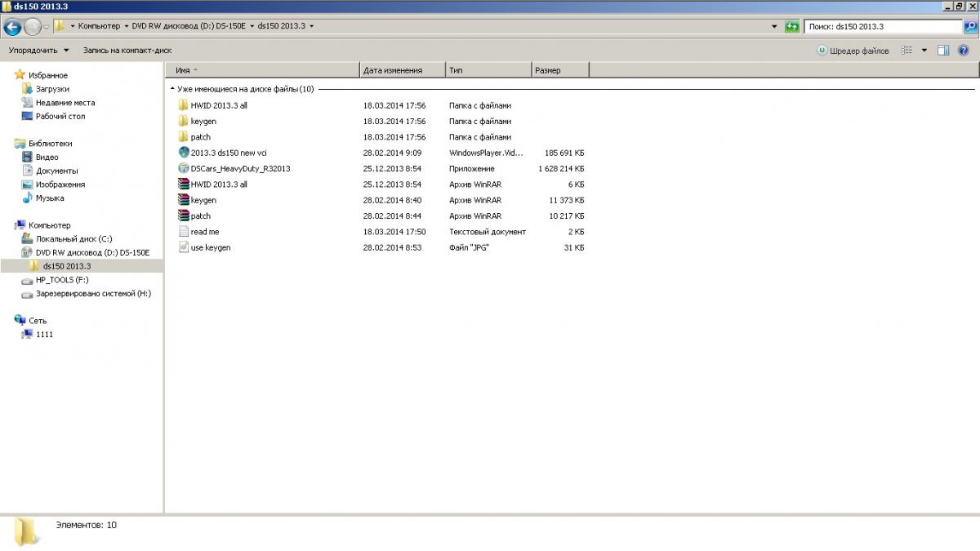
Task: Open Зарезервировано системой (H:) drive
Action: pos(93,294)
